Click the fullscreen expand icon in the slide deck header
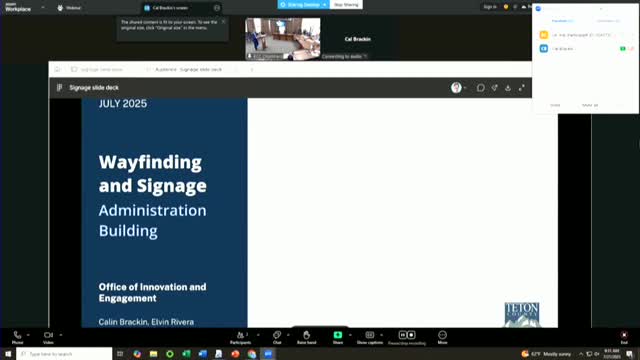This screenshot has width=640, height=360. (x=522, y=88)
